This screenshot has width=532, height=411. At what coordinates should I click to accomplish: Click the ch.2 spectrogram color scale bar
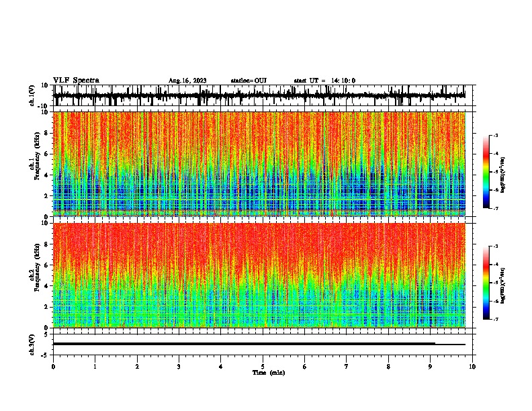(x=486, y=283)
